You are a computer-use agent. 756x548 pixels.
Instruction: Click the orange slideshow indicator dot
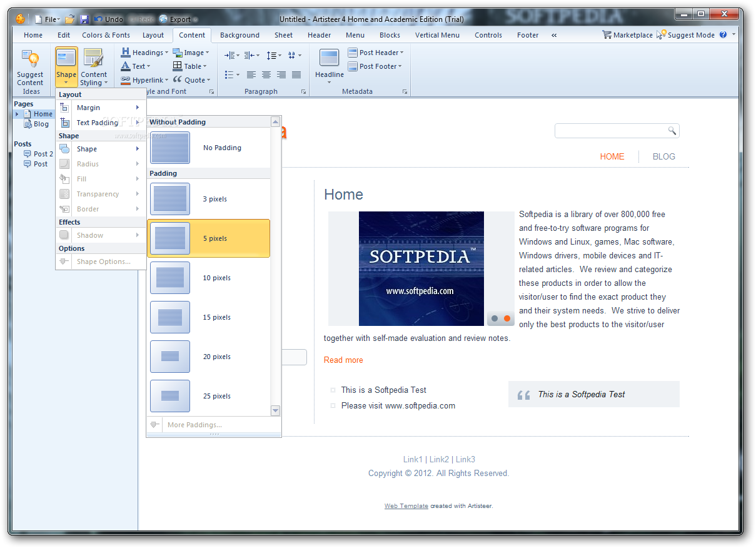[x=507, y=318]
